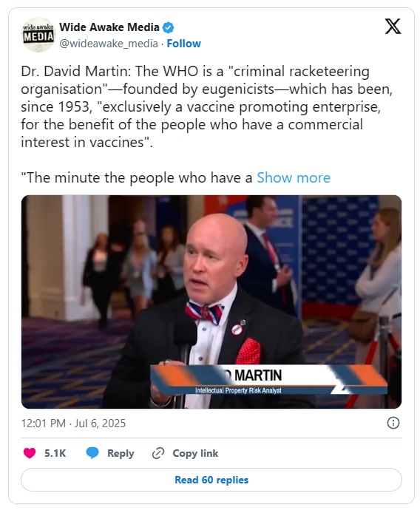Open the @wideawake_media handle link

click(109, 44)
